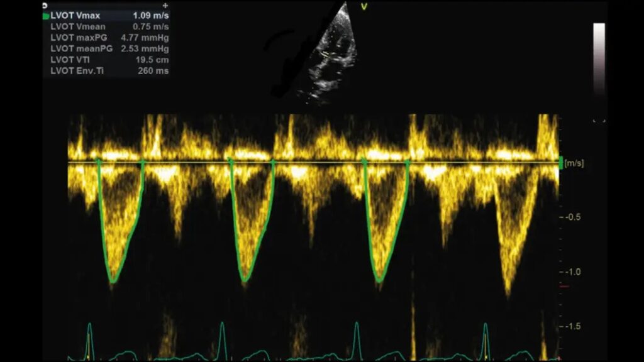Click the grayscale bar on the right
This screenshot has height=362, width=644.
point(599,58)
